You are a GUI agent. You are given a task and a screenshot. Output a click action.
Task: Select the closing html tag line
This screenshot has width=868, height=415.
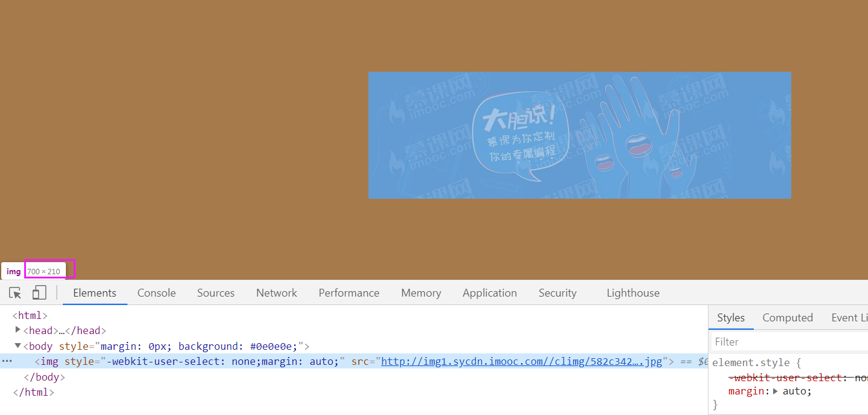[33, 392]
